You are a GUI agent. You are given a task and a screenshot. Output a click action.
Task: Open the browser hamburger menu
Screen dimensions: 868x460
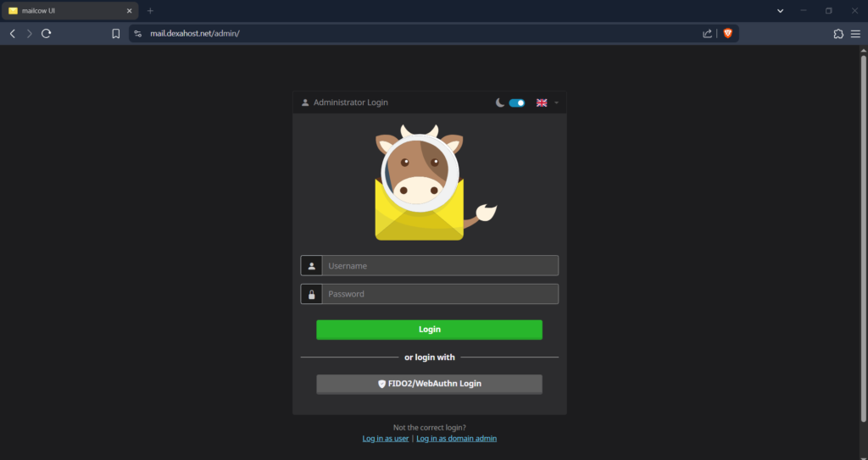point(855,34)
